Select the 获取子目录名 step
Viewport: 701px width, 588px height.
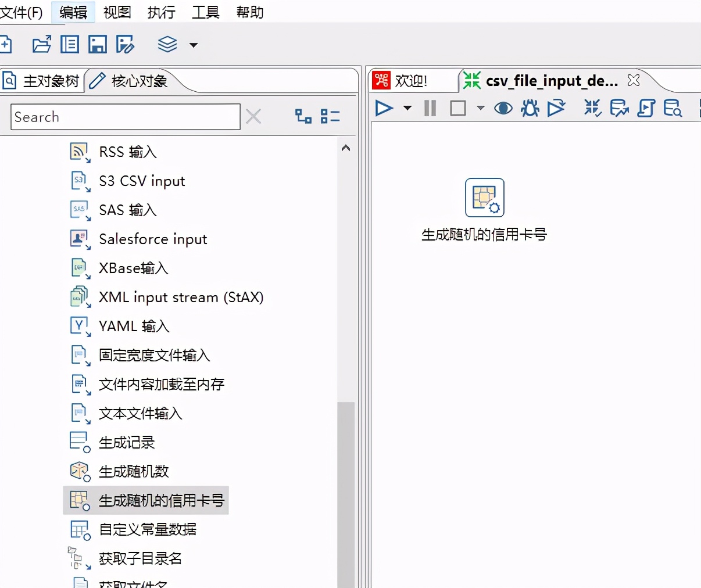click(141, 558)
